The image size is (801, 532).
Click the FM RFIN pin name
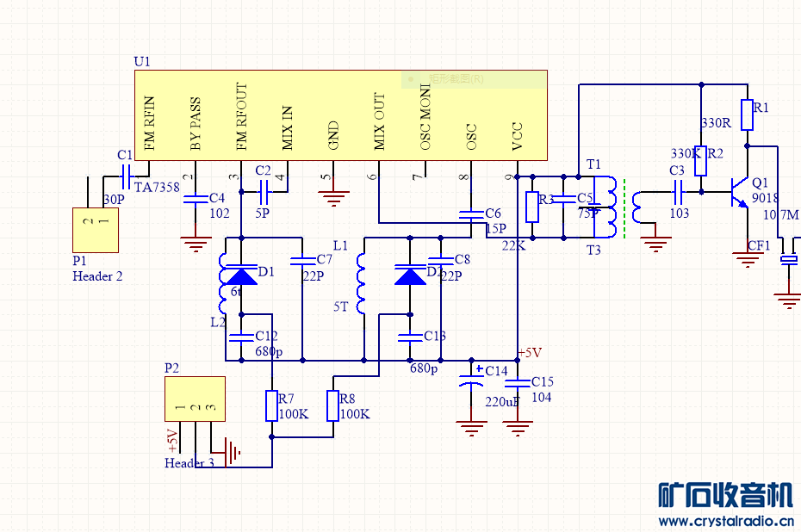[x=149, y=124]
